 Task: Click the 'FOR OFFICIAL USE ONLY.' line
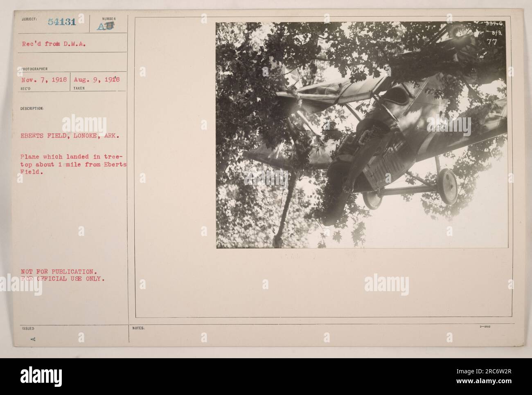(63, 280)
